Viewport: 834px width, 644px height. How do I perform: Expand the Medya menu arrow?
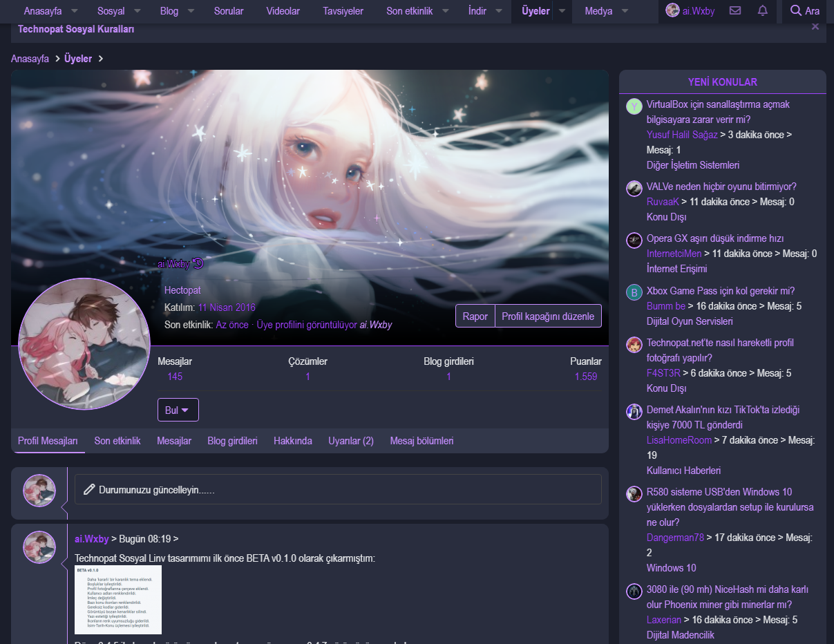pos(625,11)
